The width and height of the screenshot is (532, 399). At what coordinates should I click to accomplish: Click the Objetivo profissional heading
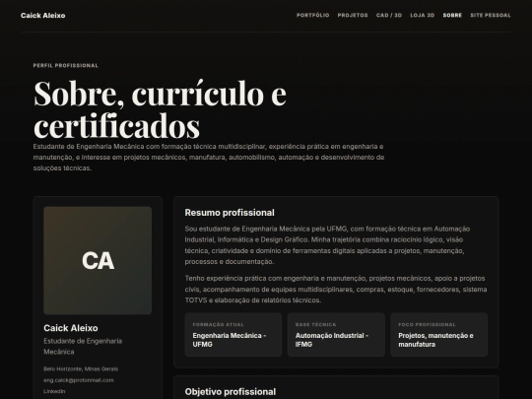[231, 392]
